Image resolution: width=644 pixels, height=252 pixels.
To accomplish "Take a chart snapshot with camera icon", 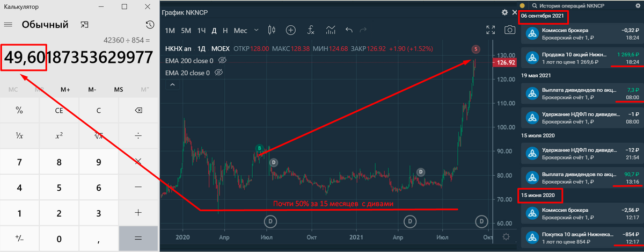I will 509,30.
